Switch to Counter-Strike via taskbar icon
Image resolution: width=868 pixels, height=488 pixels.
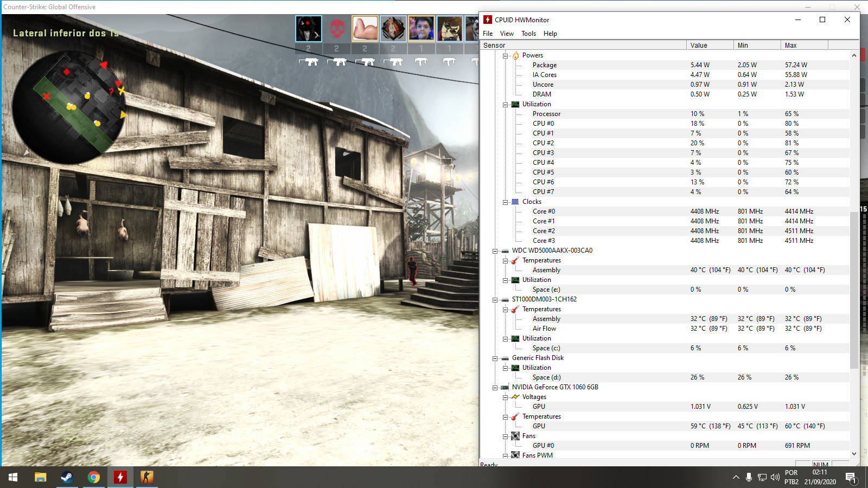pos(146,477)
